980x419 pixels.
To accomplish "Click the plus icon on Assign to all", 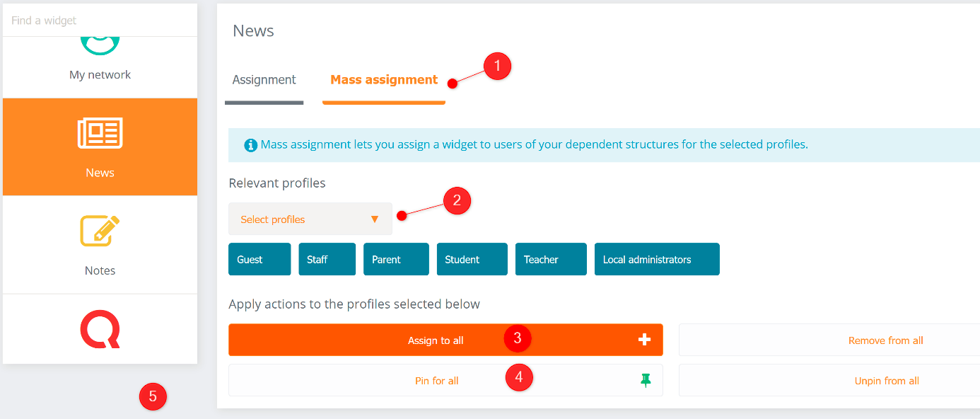I will pos(644,340).
